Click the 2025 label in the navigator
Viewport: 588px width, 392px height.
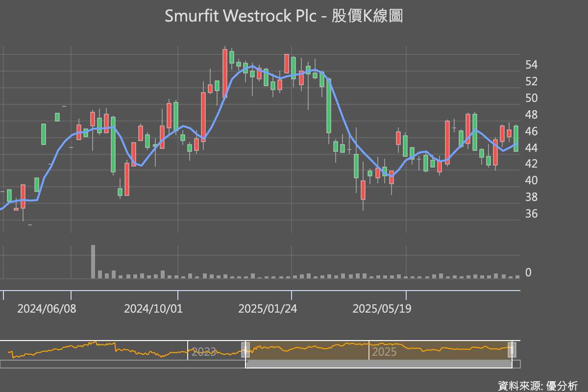pos(384,352)
